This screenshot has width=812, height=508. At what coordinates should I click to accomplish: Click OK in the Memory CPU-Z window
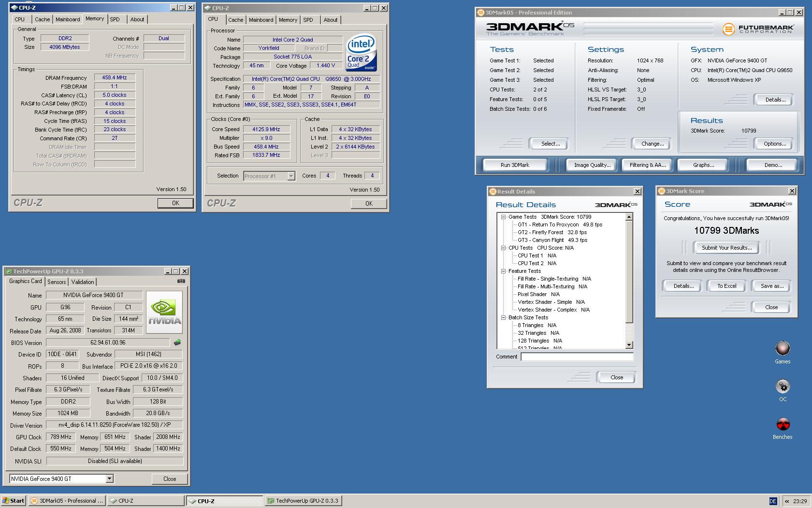point(175,203)
